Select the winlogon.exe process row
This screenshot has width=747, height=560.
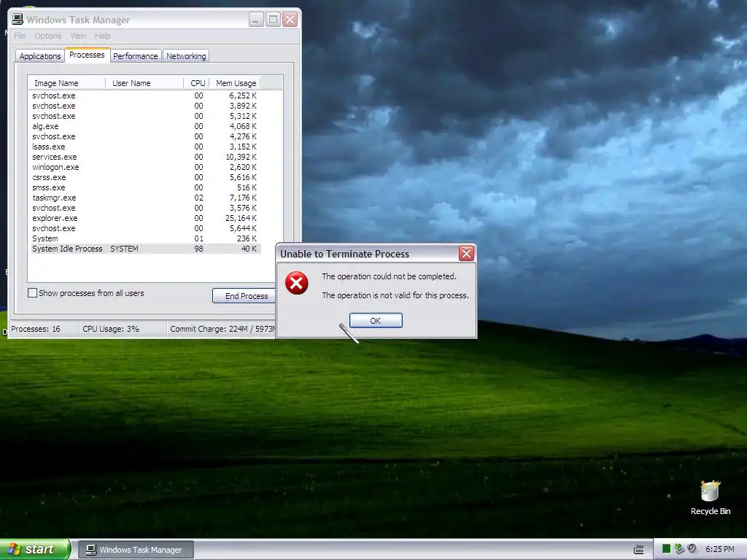145,167
